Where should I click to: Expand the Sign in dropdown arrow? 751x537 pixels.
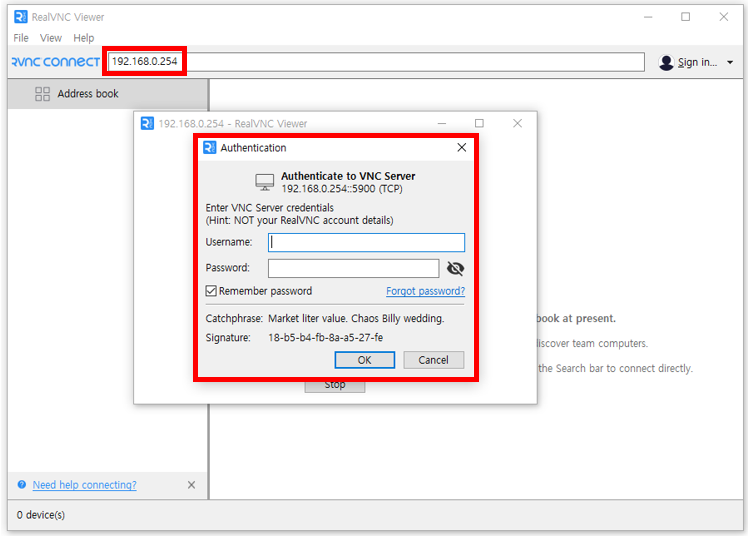point(730,62)
